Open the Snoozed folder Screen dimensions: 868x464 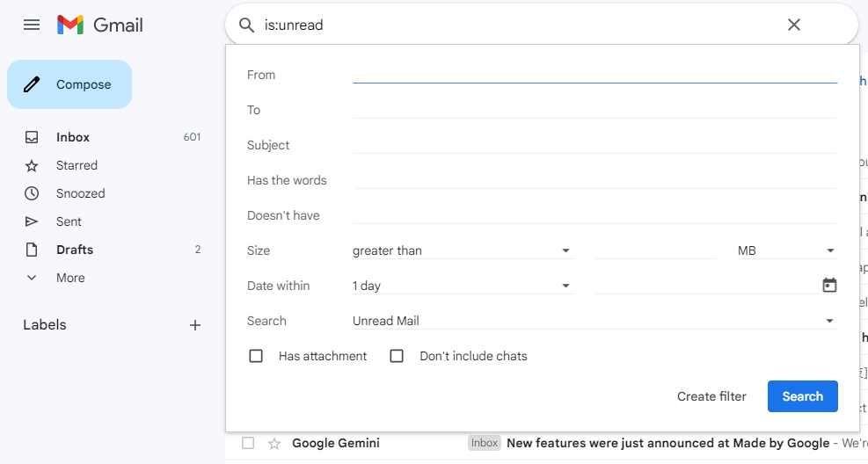[80, 193]
